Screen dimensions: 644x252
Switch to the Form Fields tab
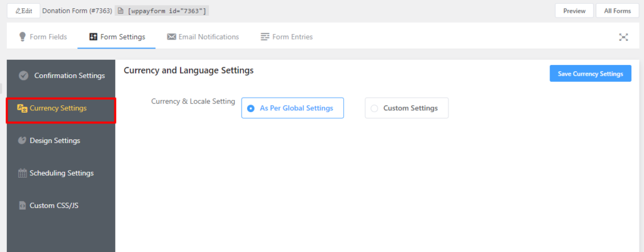click(43, 37)
